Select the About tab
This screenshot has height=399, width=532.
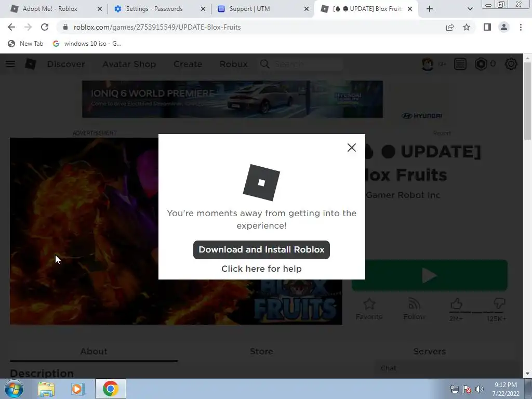[94, 352]
